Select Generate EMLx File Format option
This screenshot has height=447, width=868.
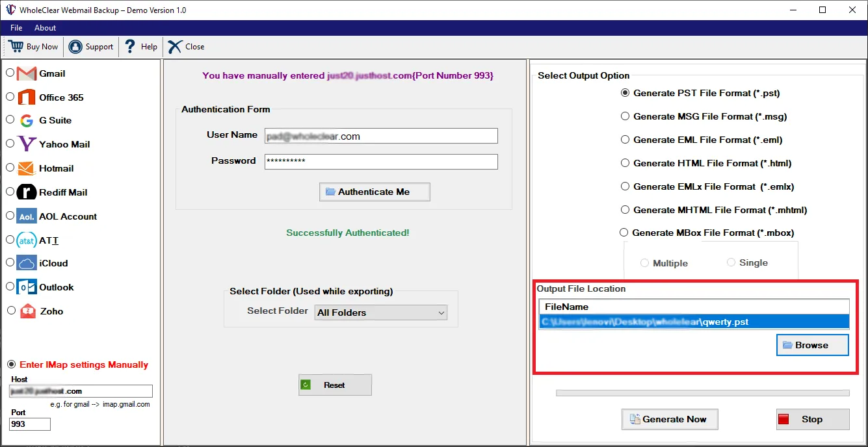(625, 186)
